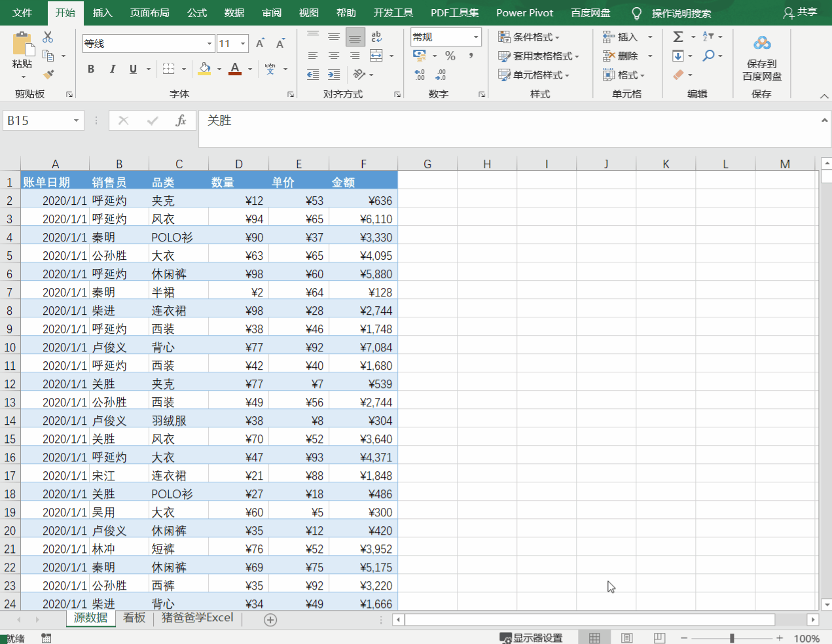Increase font size with larger A
Screen dimensions: 832x644
pyautogui.click(x=260, y=44)
